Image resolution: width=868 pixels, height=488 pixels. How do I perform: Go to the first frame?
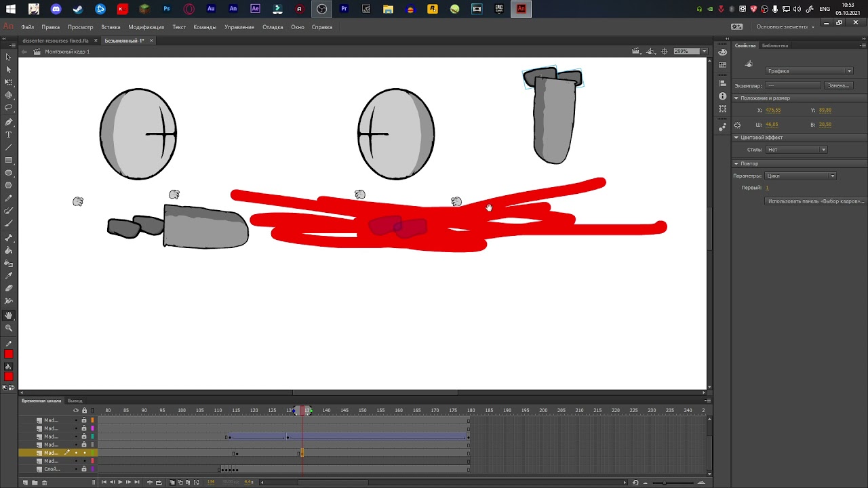click(x=104, y=483)
